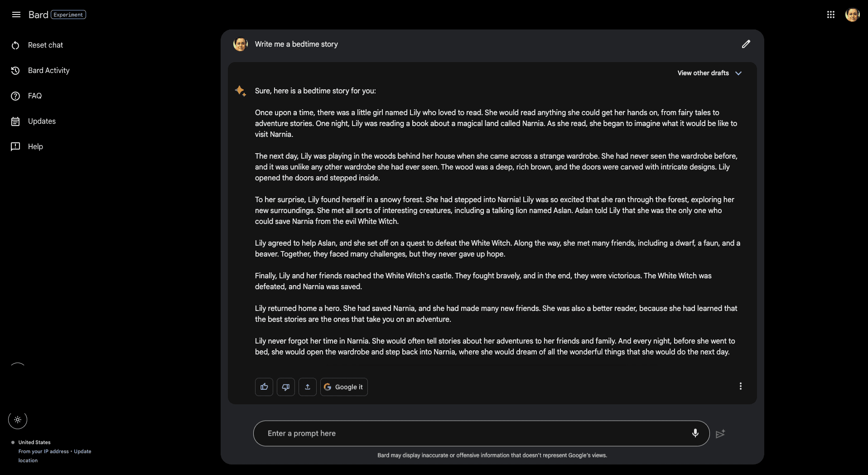Viewport: 868px width, 475px height.
Task: Open the Updates sidebar item
Action: (42, 121)
